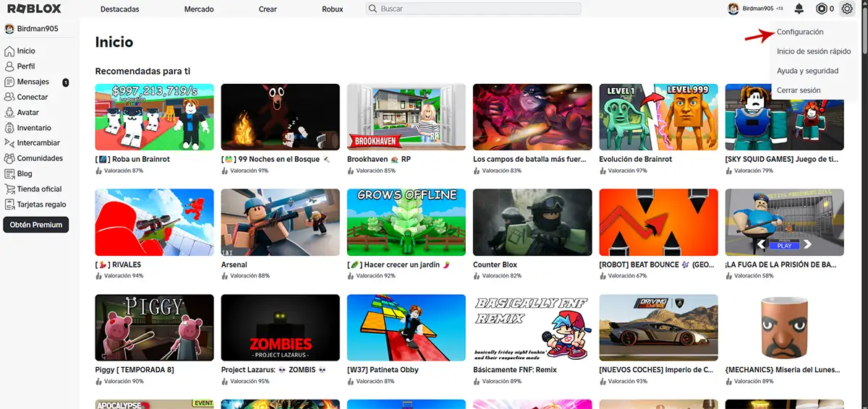Open Mensajes in the sidebar
The width and height of the screenshot is (868, 409).
(33, 82)
